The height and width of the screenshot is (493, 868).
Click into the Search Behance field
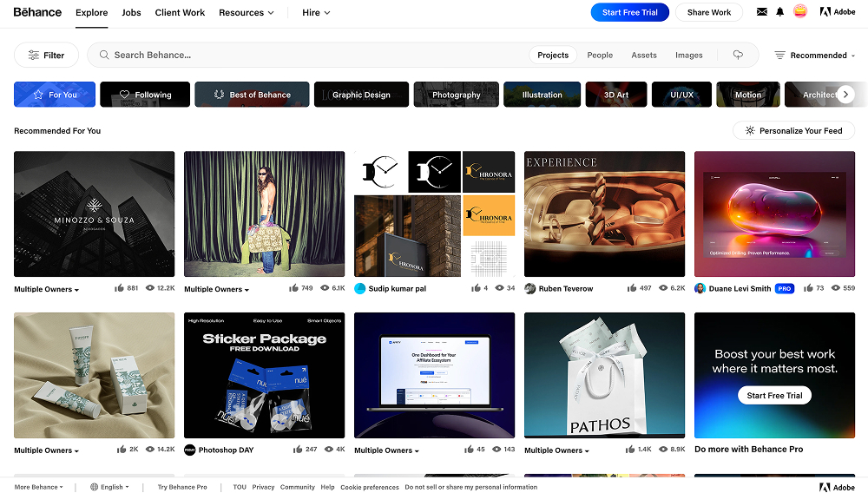point(310,55)
